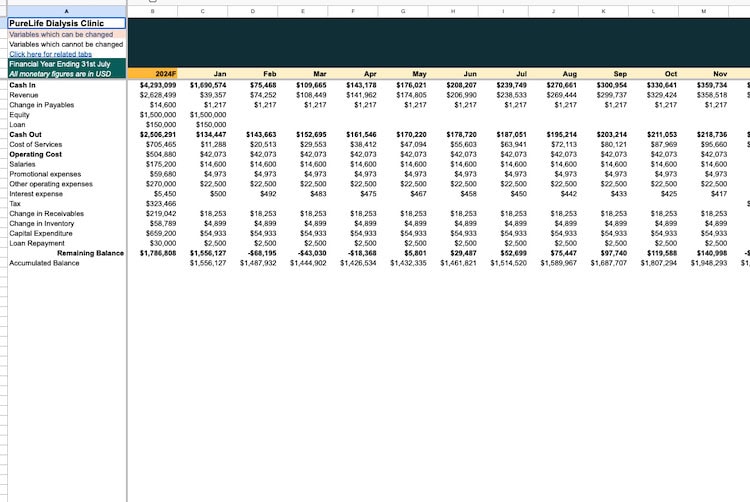Click the 'Loan Repayment' row label
The width and height of the screenshot is (750, 502).
[x=37, y=243]
